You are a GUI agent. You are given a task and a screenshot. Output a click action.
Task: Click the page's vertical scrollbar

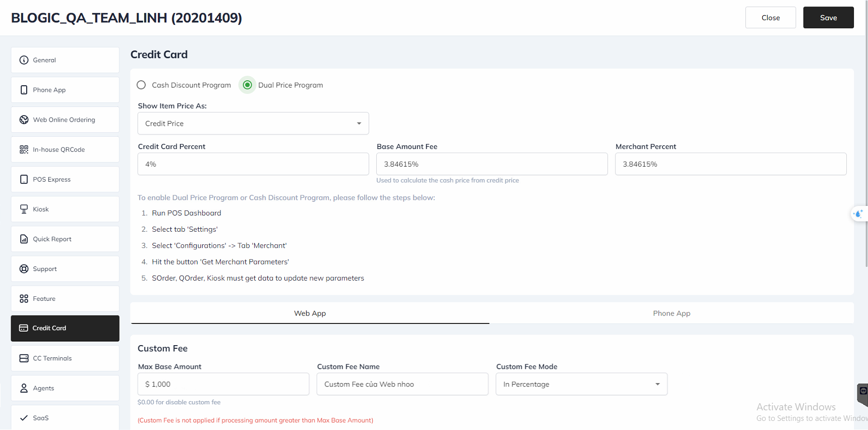click(865, 151)
